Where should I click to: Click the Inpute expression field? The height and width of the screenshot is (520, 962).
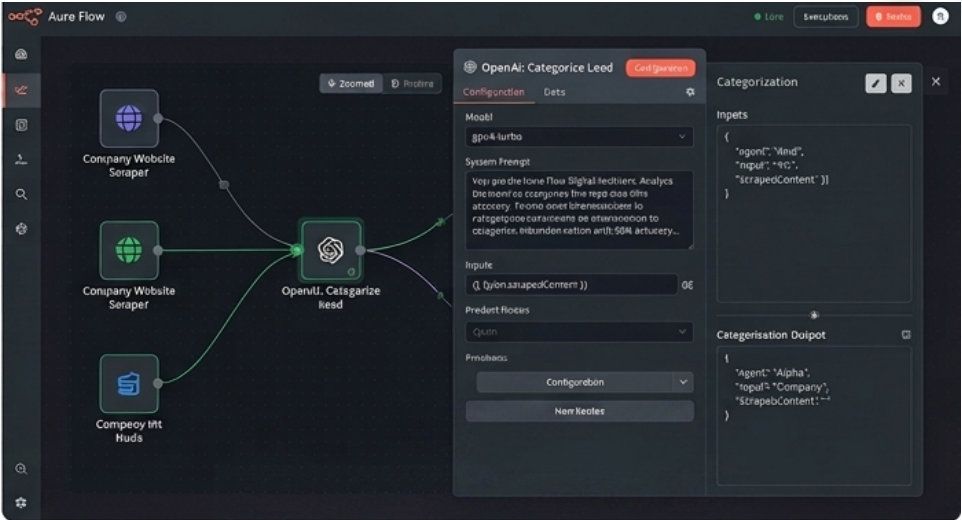[x=572, y=285]
